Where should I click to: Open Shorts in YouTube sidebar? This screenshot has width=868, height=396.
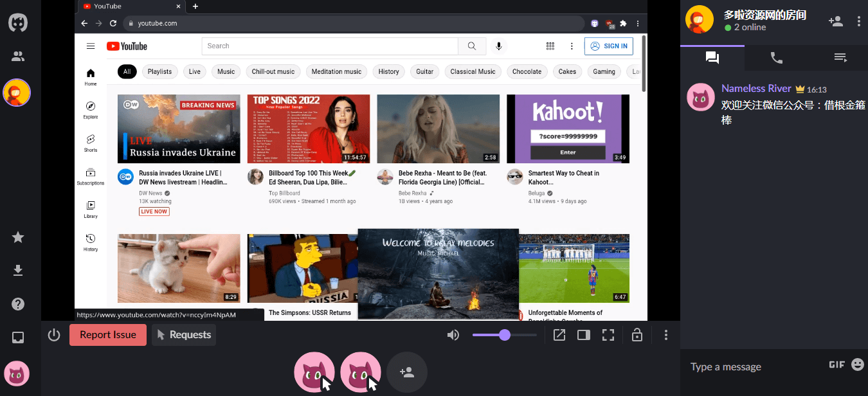coord(91,143)
